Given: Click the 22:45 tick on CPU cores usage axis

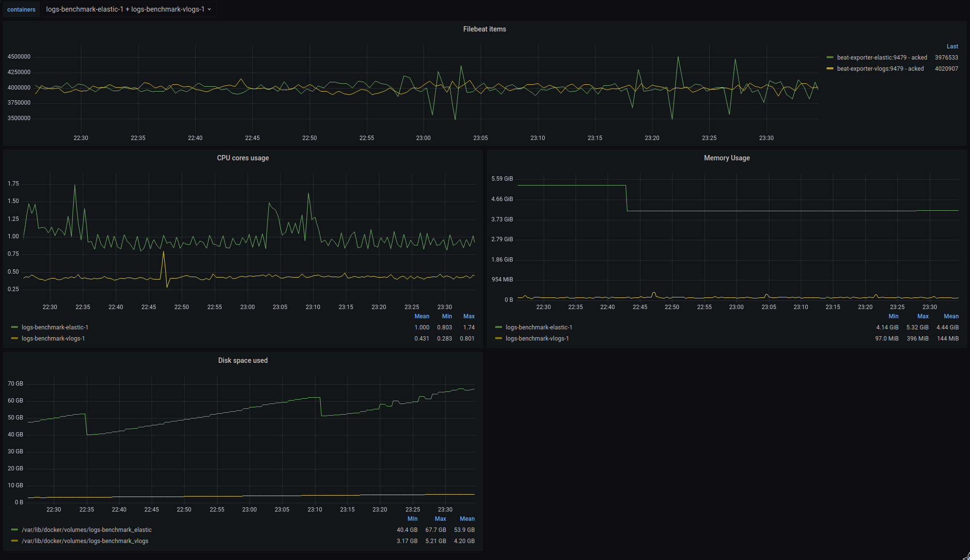Looking at the screenshot, I should [x=149, y=307].
